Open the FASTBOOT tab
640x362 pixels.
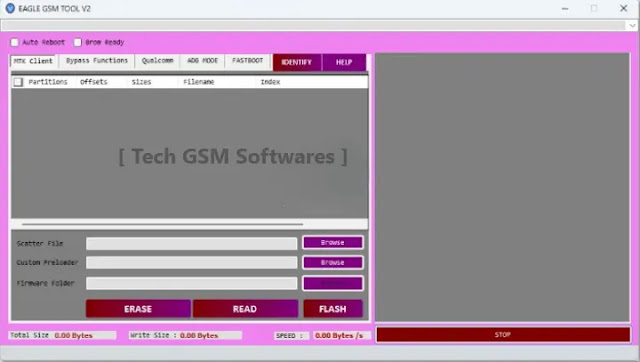pyautogui.click(x=247, y=60)
